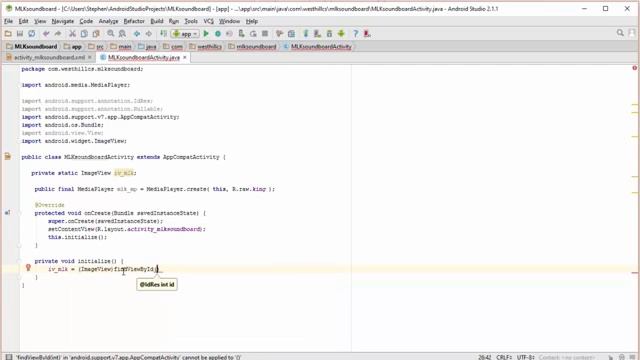
Task: Click the Sync Gradle files icon
Action: (306, 34)
